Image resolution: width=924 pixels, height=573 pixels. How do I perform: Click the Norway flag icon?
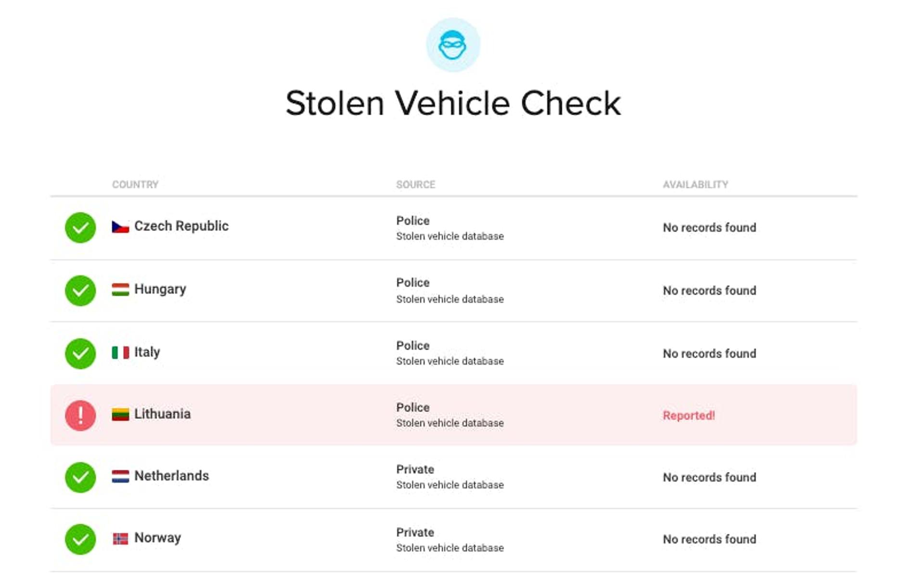point(120,538)
